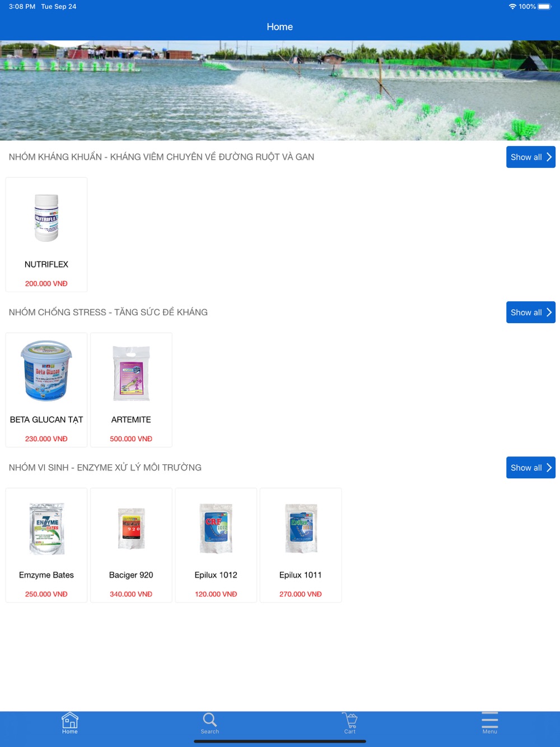The height and width of the screenshot is (747, 560).
Task: Open the hamburger Menu icon
Action: pyautogui.click(x=489, y=720)
